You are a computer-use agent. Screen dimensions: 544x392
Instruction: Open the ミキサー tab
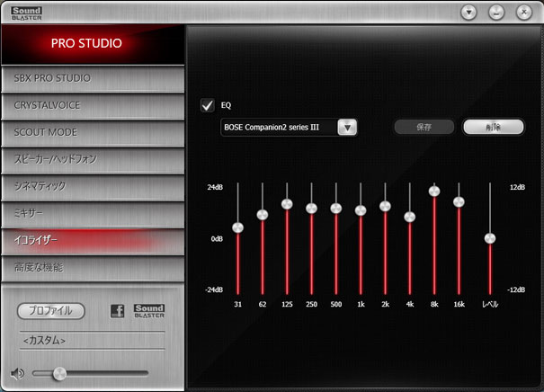click(x=93, y=214)
